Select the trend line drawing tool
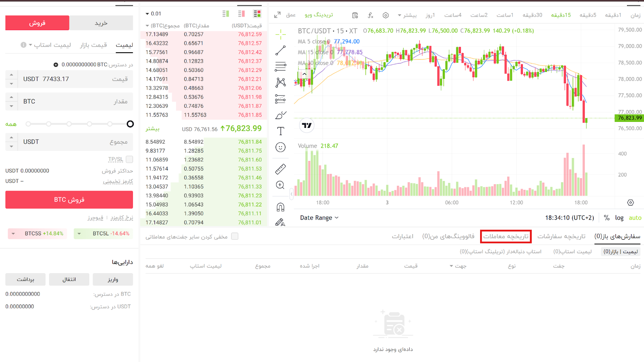The image size is (644, 362). (281, 51)
